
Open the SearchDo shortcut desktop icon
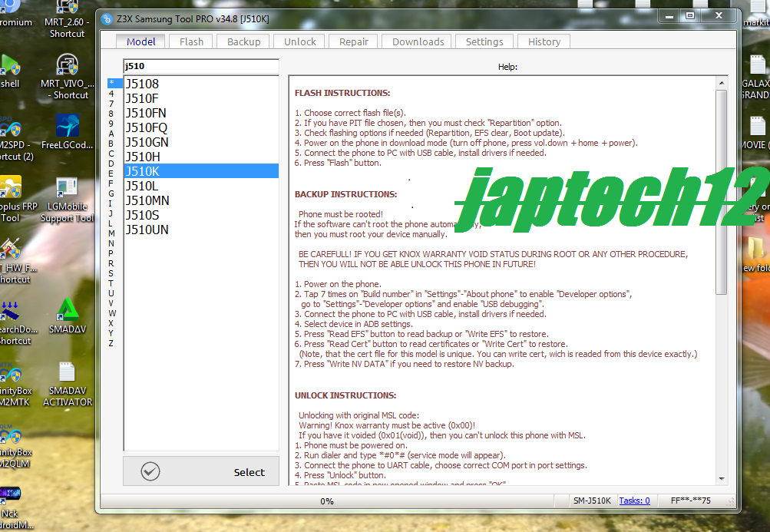(x=18, y=322)
